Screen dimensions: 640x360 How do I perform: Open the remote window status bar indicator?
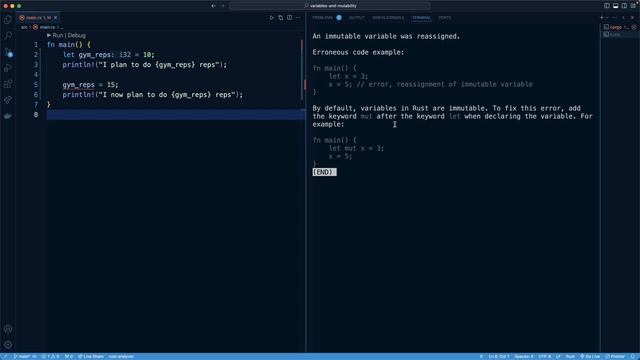pos(4,356)
